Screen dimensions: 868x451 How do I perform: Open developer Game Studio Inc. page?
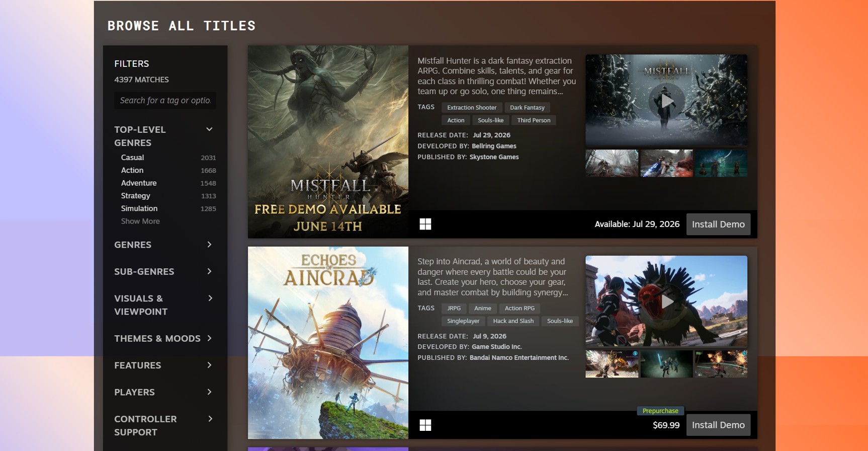pos(497,347)
